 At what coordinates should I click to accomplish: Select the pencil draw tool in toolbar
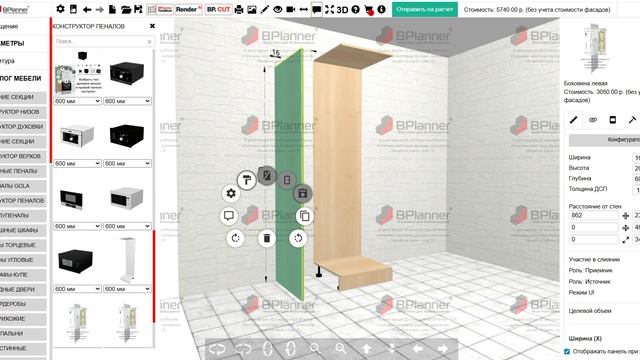265,9
